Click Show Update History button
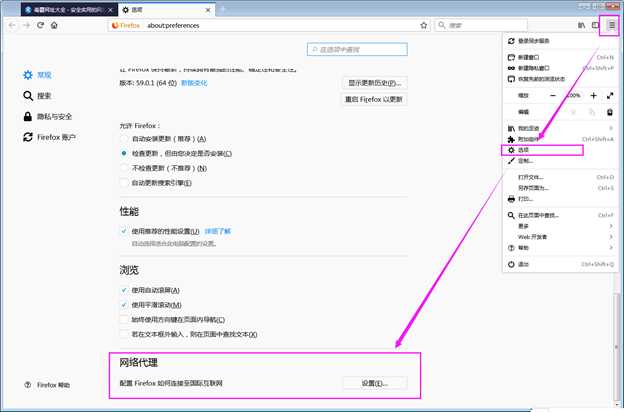Screen dimensions: 624x412 [374, 83]
